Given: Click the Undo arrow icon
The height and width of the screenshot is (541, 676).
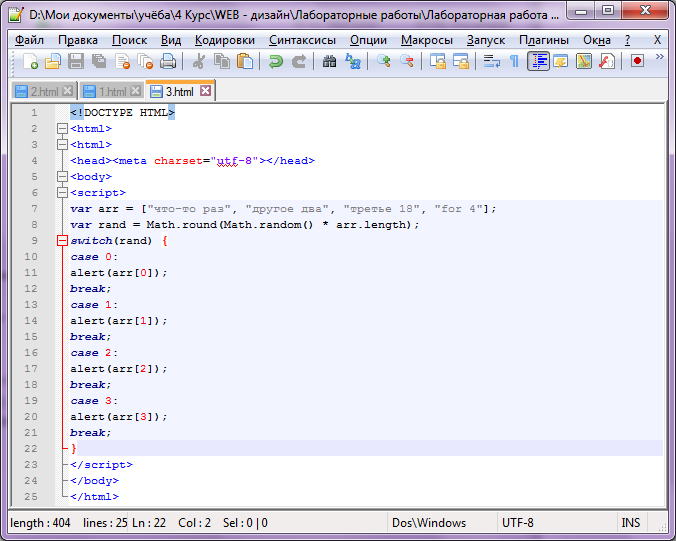Looking at the screenshot, I should [276, 62].
